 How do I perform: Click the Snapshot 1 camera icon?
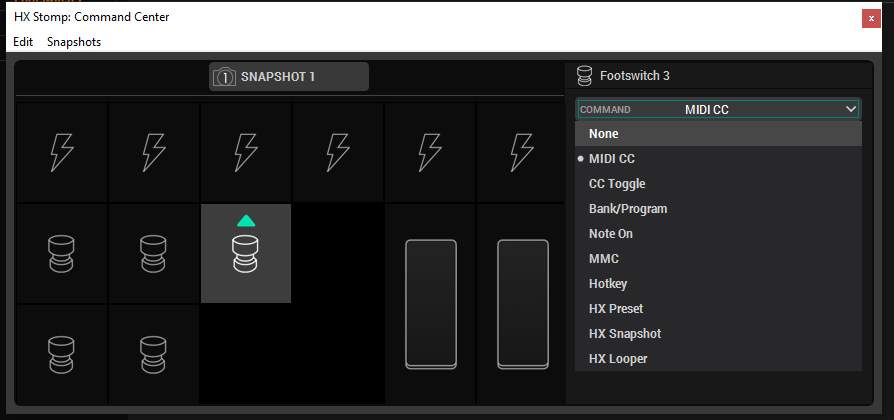click(x=224, y=77)
